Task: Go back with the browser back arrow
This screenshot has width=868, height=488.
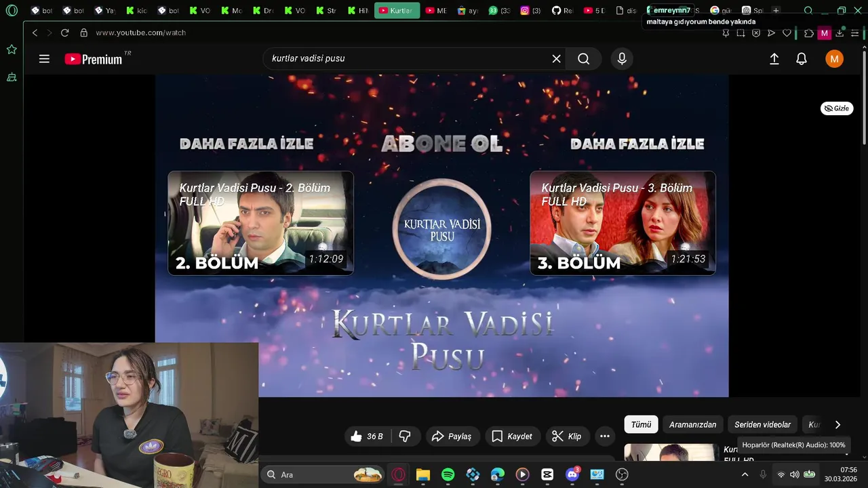Action: (x=35, y=33)
